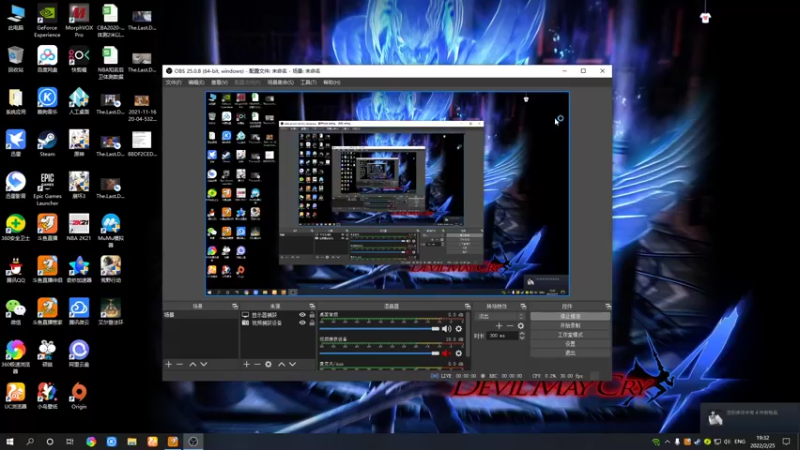Increase transition duration with the up arrow
This screenshot has height=450, width=800.
[521, 334]
